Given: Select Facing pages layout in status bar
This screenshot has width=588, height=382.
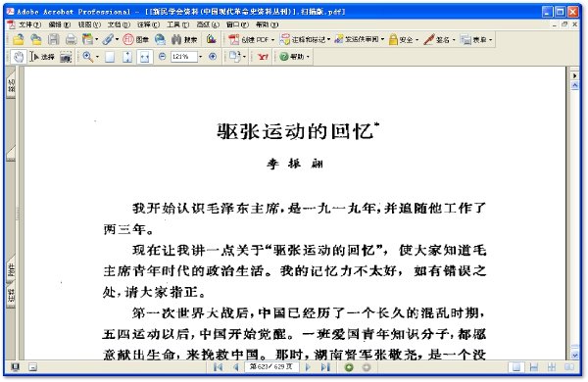Looking at the screenshot, I should (x=568, y=367).
